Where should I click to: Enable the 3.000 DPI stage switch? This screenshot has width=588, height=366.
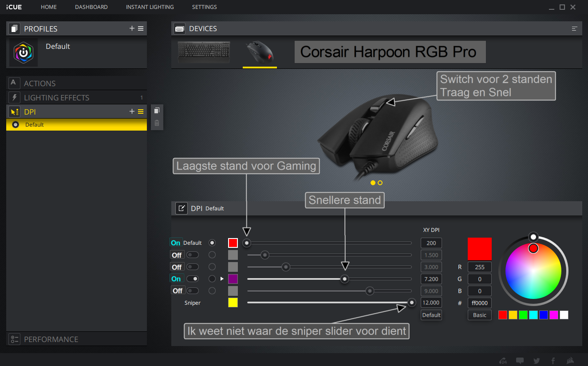tap(193, 267)
